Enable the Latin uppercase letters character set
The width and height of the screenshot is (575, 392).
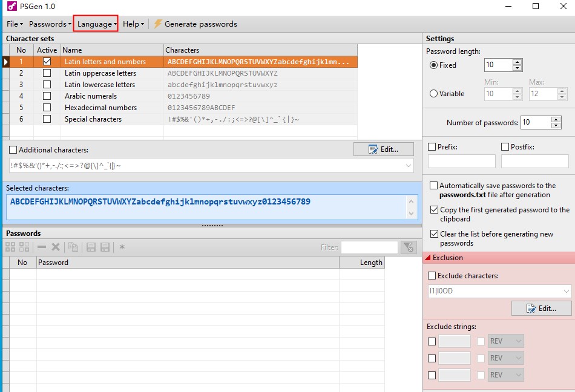[x=47, y=73]
